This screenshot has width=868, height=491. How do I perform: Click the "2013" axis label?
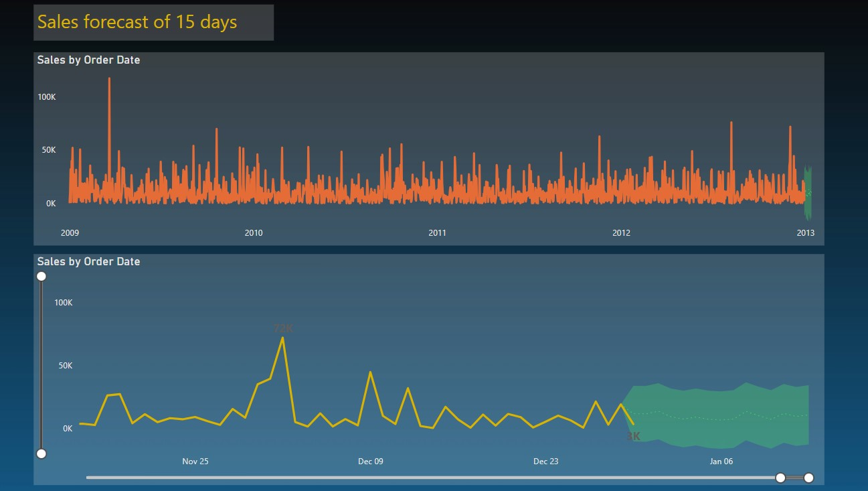coord(805,233)
